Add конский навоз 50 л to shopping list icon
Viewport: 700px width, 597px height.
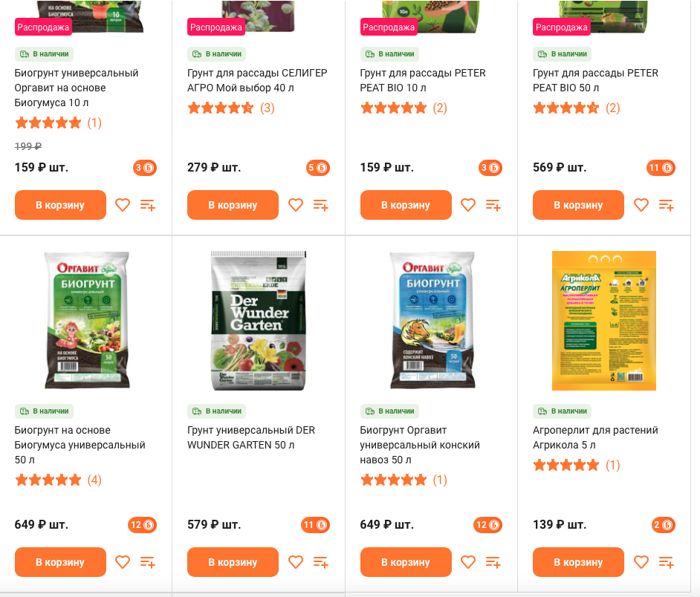pos(493,562)
